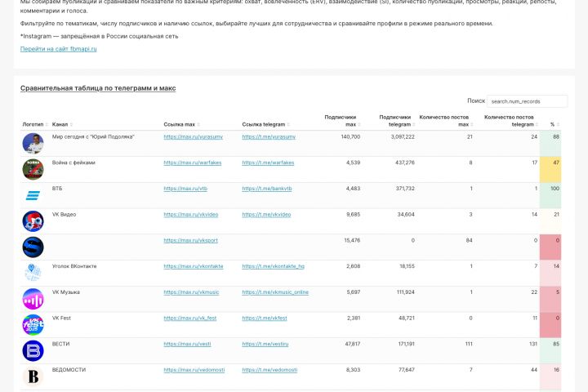Screen dimensions: 588x392
Task: Click the Война с фейками logo
Action: click(x=33, y=169)
